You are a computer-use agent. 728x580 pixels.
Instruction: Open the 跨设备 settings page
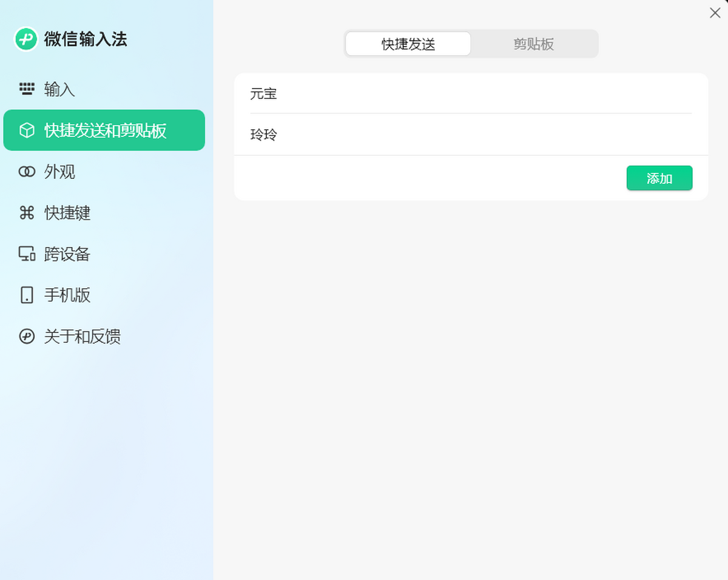tap(64, 254)
